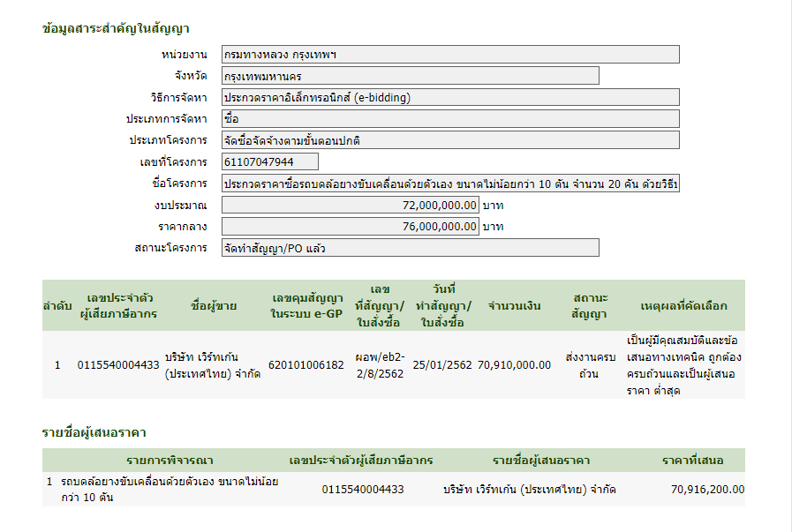
Task: Select the ประเภทโครงการ field
Action: (x=450, y=140)
